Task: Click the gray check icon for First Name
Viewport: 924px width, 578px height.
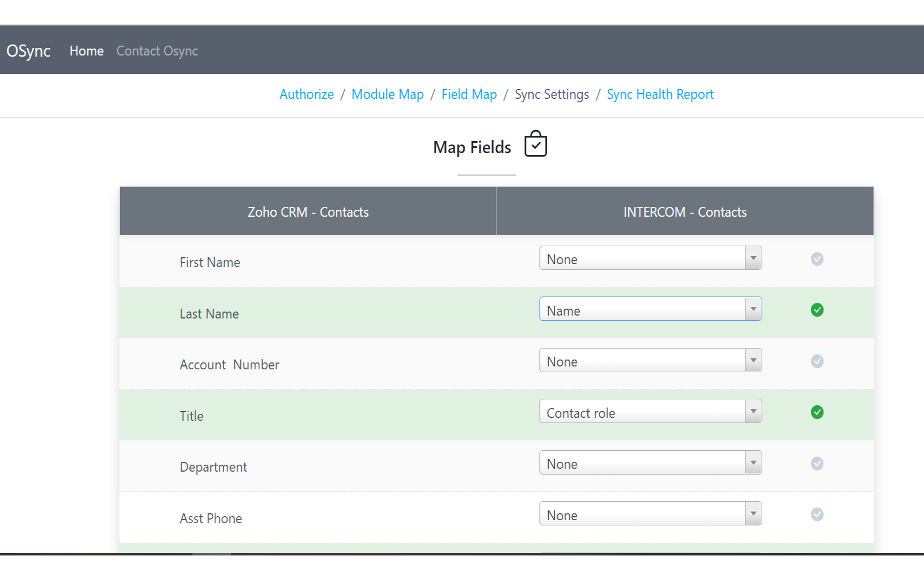Action: pyautogui.click(x=817, y=259)
